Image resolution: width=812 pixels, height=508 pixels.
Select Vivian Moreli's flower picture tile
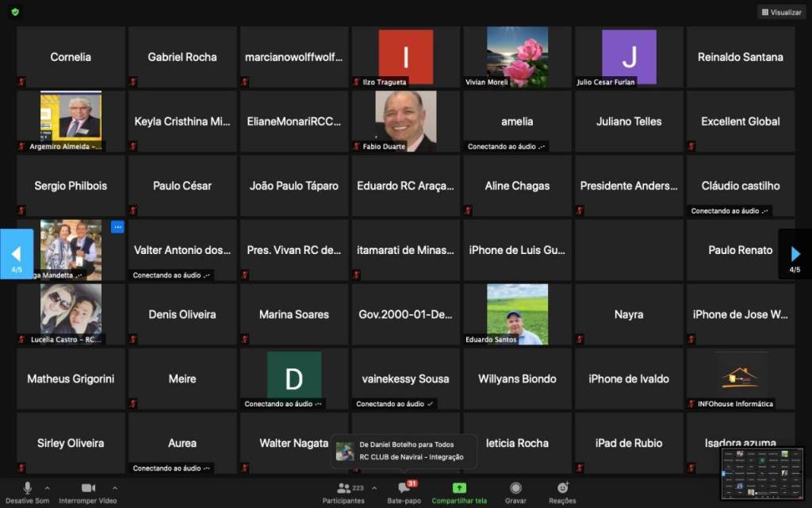[517, 56]
